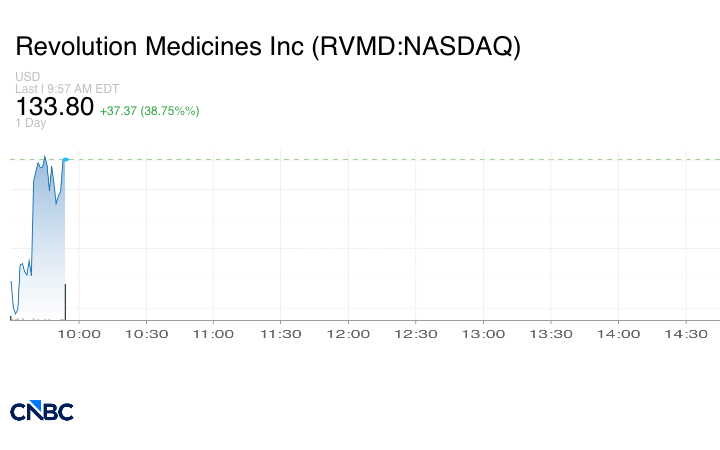Click the 10:30 time axis label
Screen dimensions: 720x450
click(x=147, y=334)
